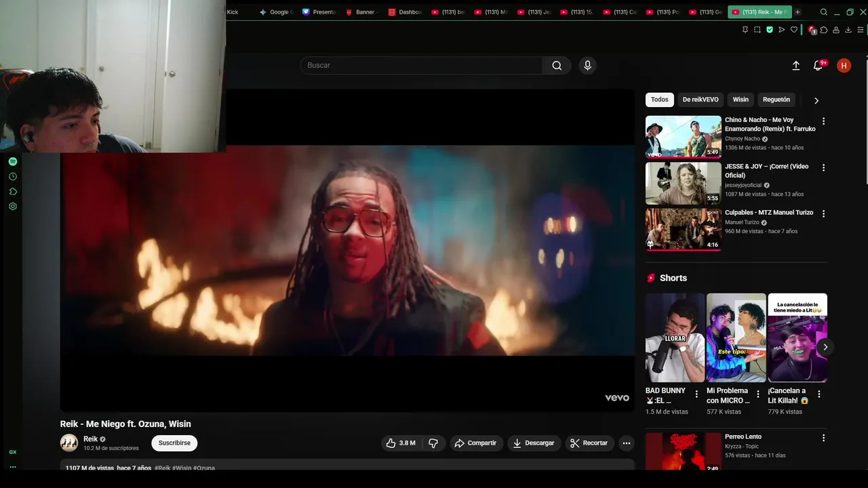Open the Create upload icon
868x488 pixels.
(796, 66)
